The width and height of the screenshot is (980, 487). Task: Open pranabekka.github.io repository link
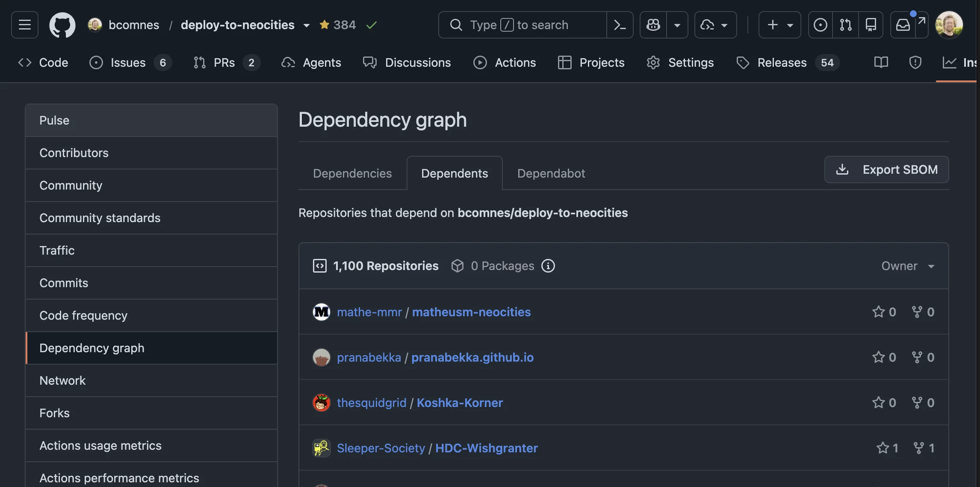click(472, 357)
